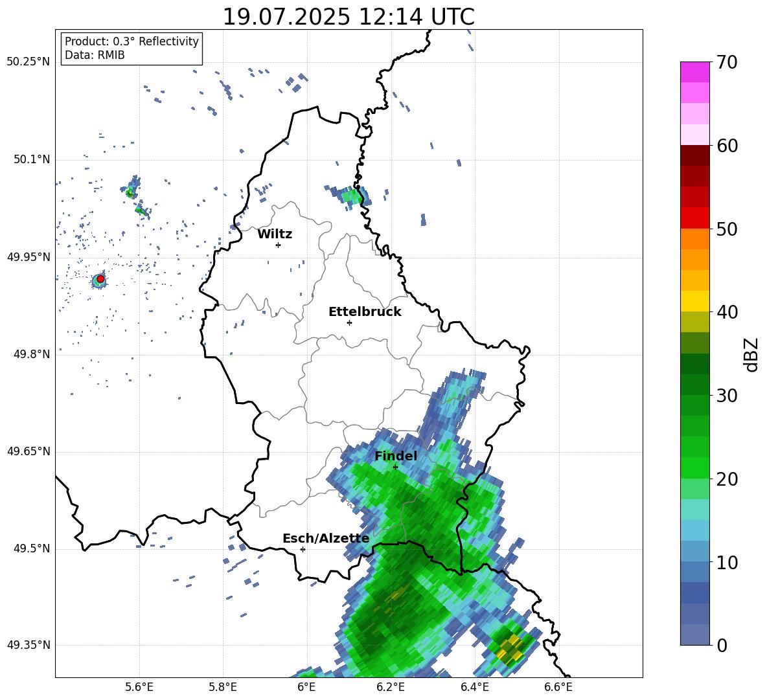Screen dimensions: 767x700
Task: Click the 0 value on colorbar
Action: [x=722, y=645]
